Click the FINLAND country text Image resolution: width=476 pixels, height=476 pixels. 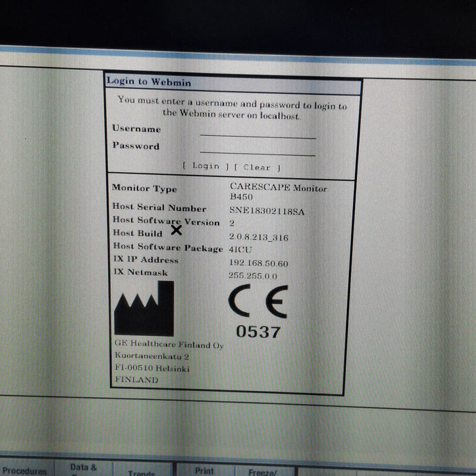coord(137,379)
